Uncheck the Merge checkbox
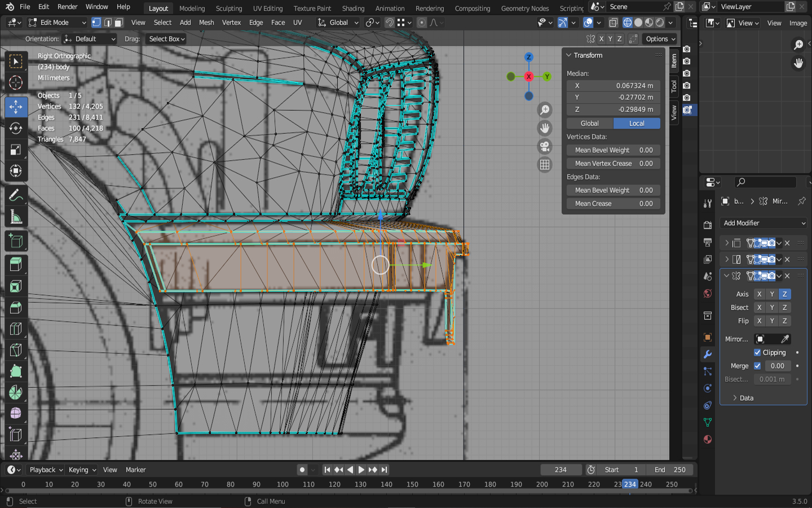The height and width of the screenshot is (508, 812). point(757,366)
